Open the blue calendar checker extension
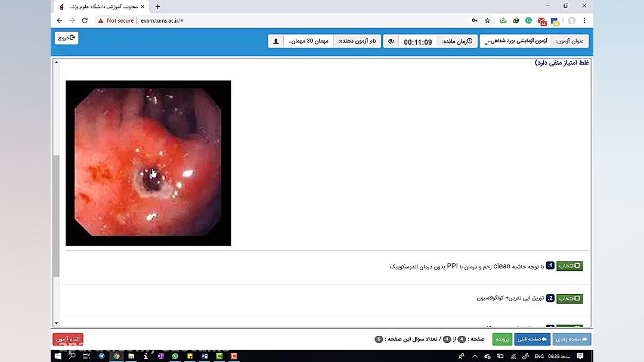644x362 pixels. (555, 21)
